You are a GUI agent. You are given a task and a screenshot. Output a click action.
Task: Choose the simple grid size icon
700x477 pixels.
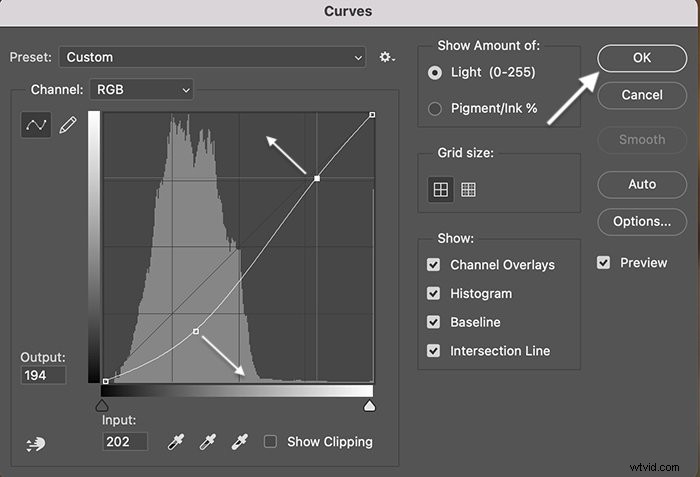pyautogui.click(x=441, y=189)
